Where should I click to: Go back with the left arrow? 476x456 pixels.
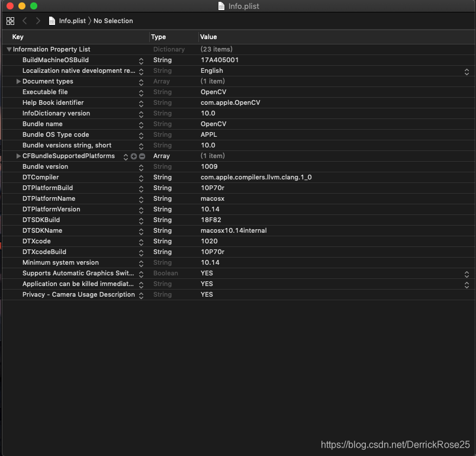tap(25, 21)
